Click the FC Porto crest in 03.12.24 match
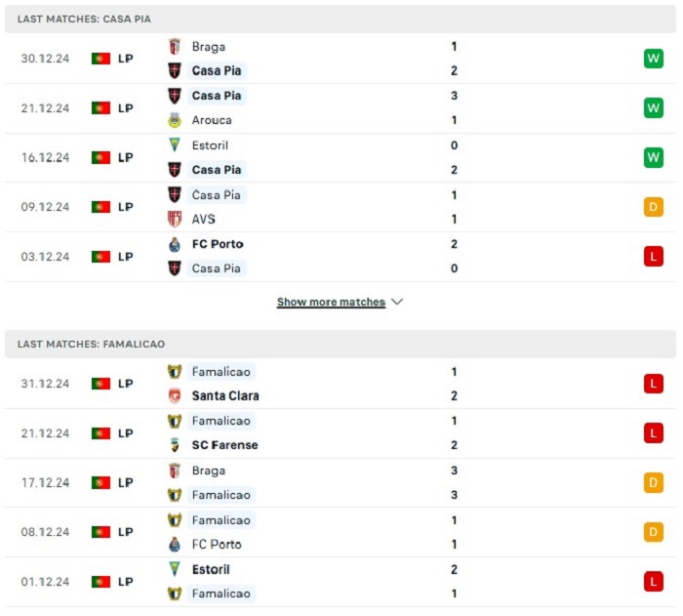This screenshot has height=616, width=683. 175,244
